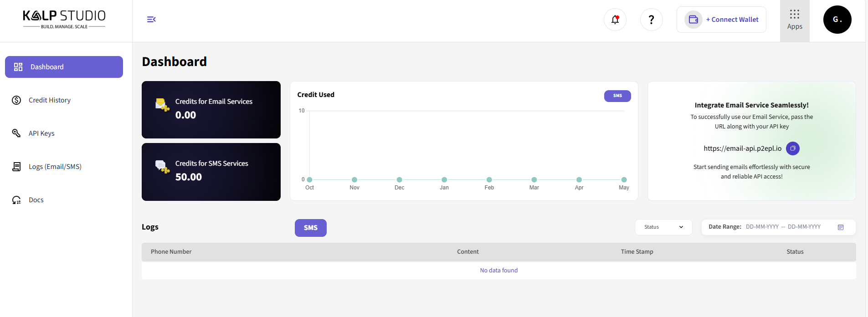Open the user profile avatar menu
The image size is (868, 317).
(837, 20)
